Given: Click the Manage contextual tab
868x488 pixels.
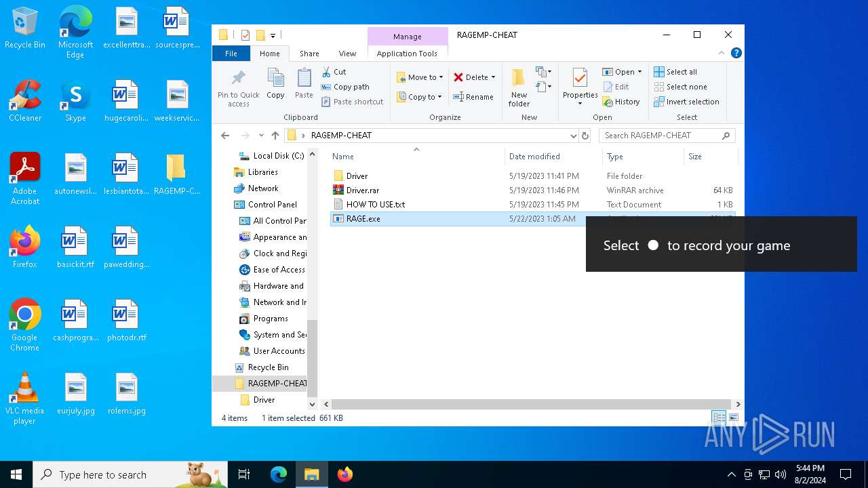Looking at the screenshot, I should pyautogui.click(x=407, y=37).
